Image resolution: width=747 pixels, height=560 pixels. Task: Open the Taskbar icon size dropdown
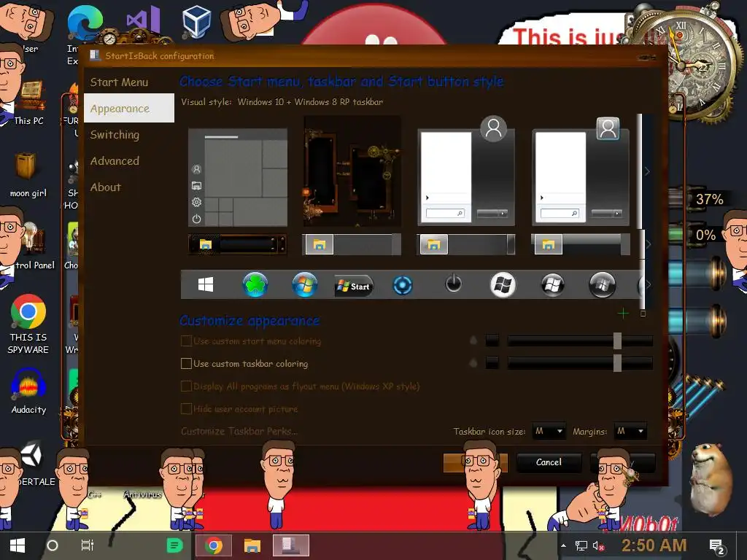click(x=549, y=432)
